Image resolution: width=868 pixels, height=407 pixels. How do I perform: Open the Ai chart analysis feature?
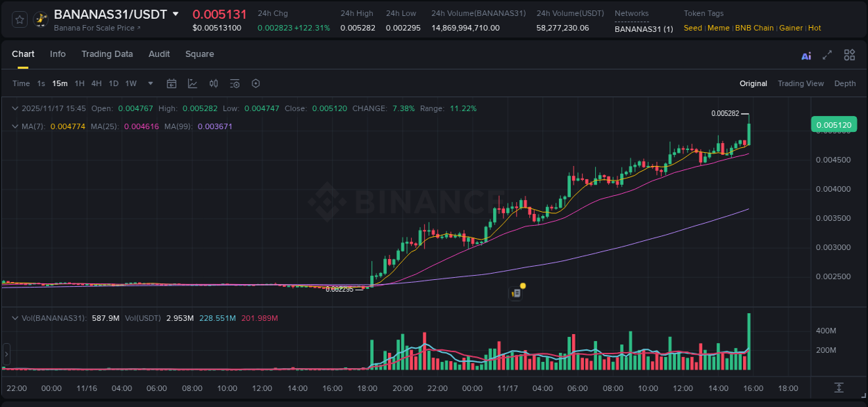tap(806, 54)
